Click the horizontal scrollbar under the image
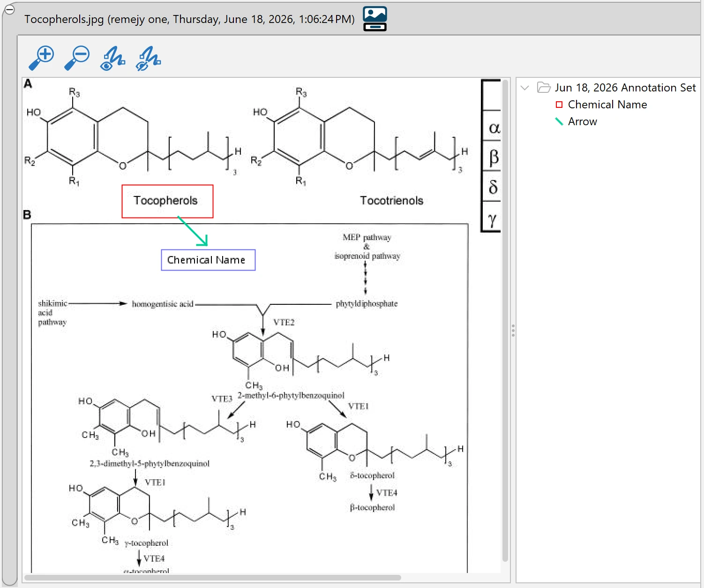 pyautogui.click(x=213, y=578)
